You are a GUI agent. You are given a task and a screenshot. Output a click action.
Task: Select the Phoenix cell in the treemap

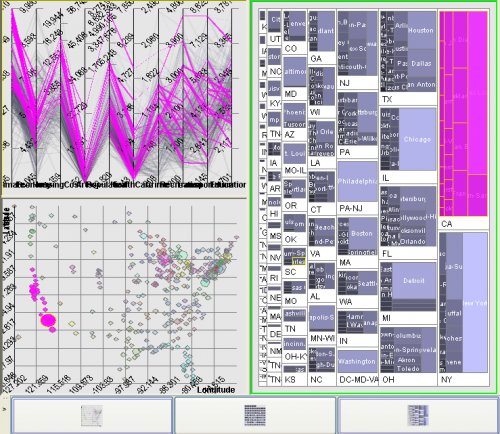tap(295, 112)
